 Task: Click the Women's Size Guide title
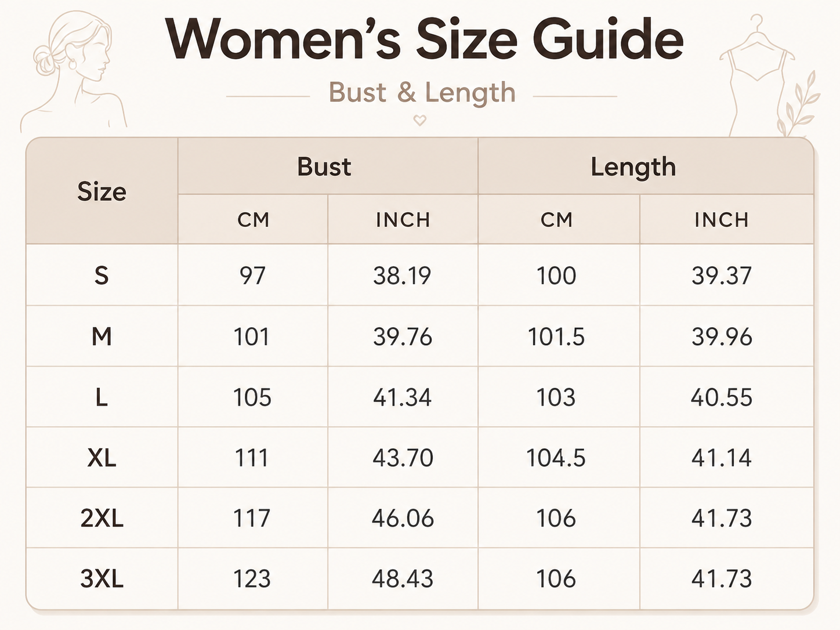pos(425,39)
